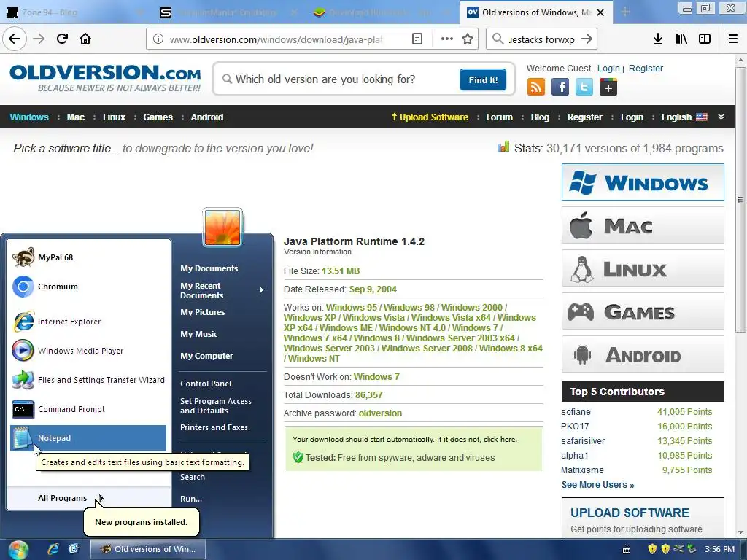Open Upload Software link in nav bar
This screenshot has width=747, height=560.
pos(429,117)
